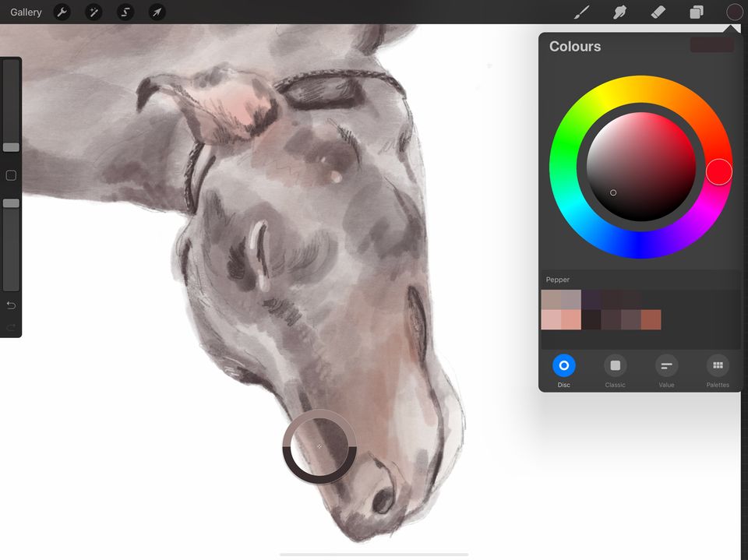Open the Layers panel
The image size is (748, 560).
(x=696, y=12)
